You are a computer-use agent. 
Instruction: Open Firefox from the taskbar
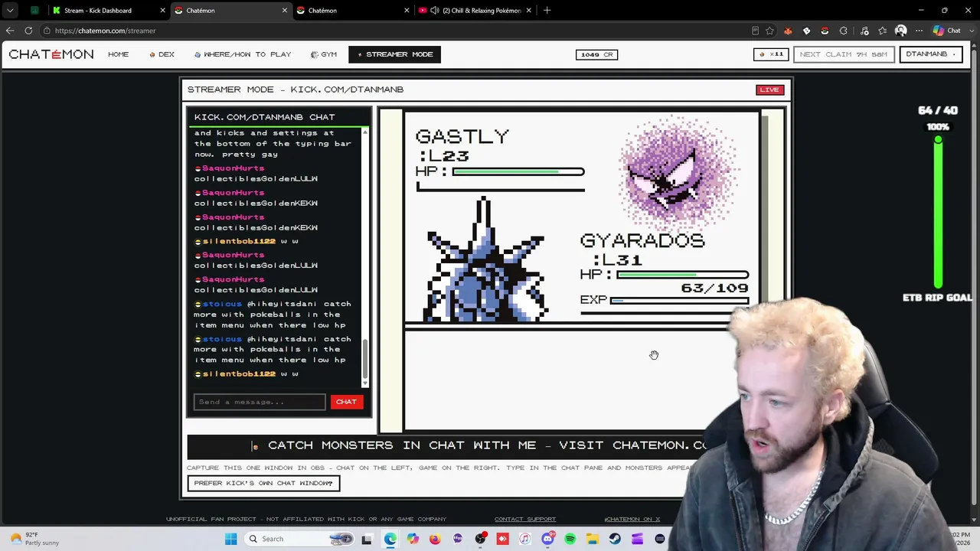(435, 539)
